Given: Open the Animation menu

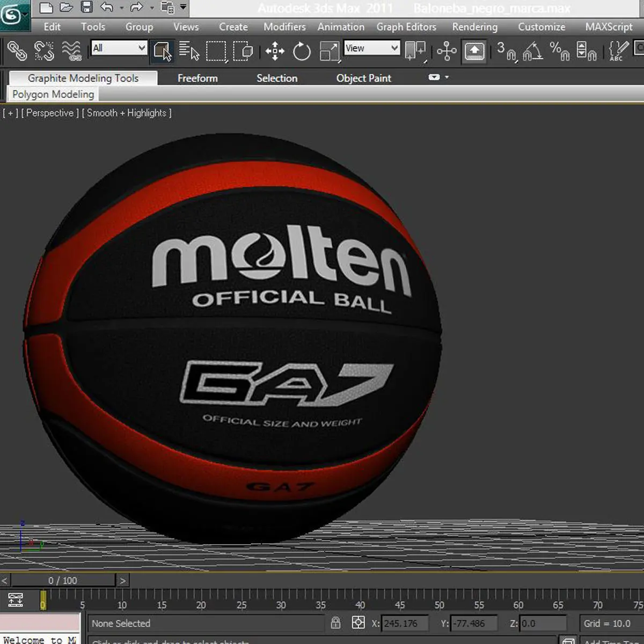Looking at the screenshot, I should click(x=341, y=27).
